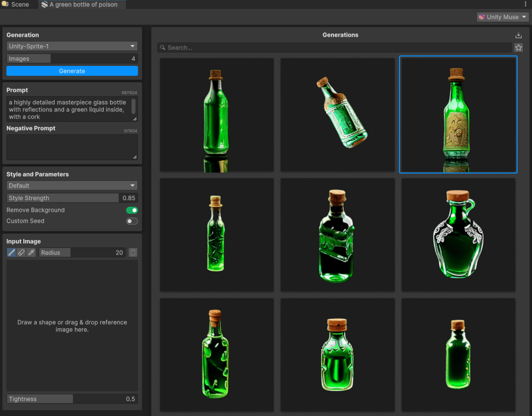Click the Unity Muse dropdown menu
Screen dimensions: 532x416
tap(502, 16)
